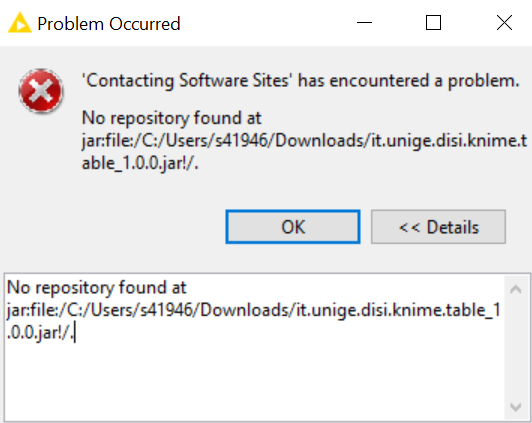Click the red error X icon
Screen dimensions: 532x423
pyautogui.click(x=41, y=91)
